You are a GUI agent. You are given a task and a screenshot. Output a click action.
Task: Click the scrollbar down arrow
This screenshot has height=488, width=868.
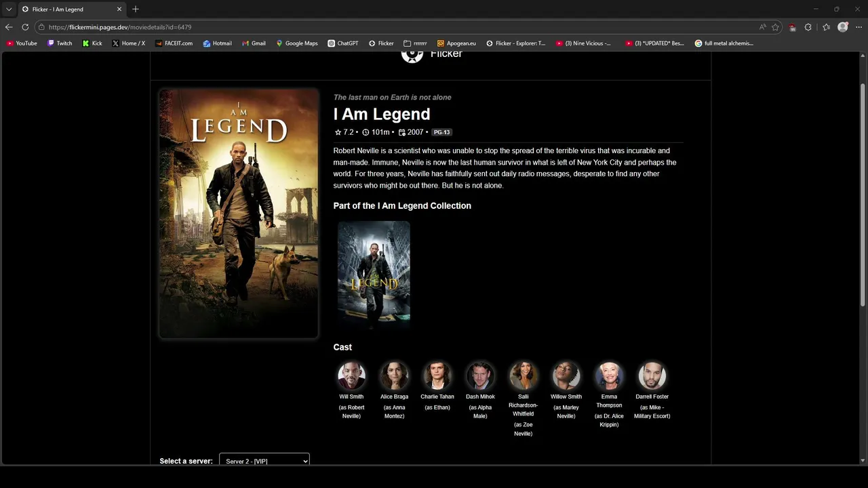(863, 460)
